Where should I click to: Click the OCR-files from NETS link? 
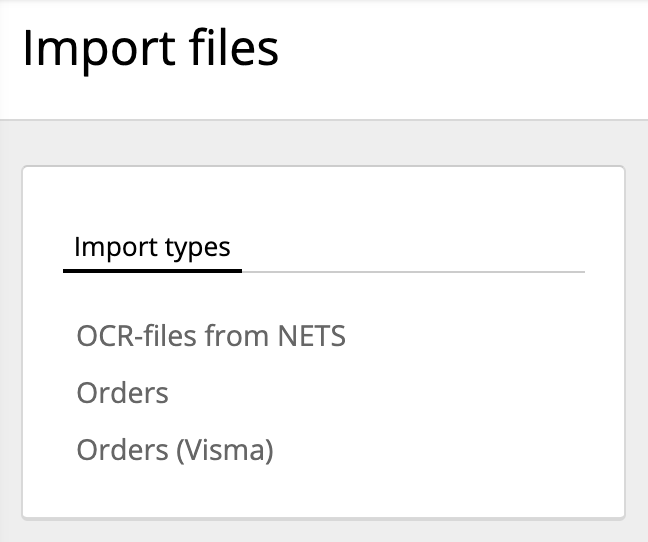211,336
